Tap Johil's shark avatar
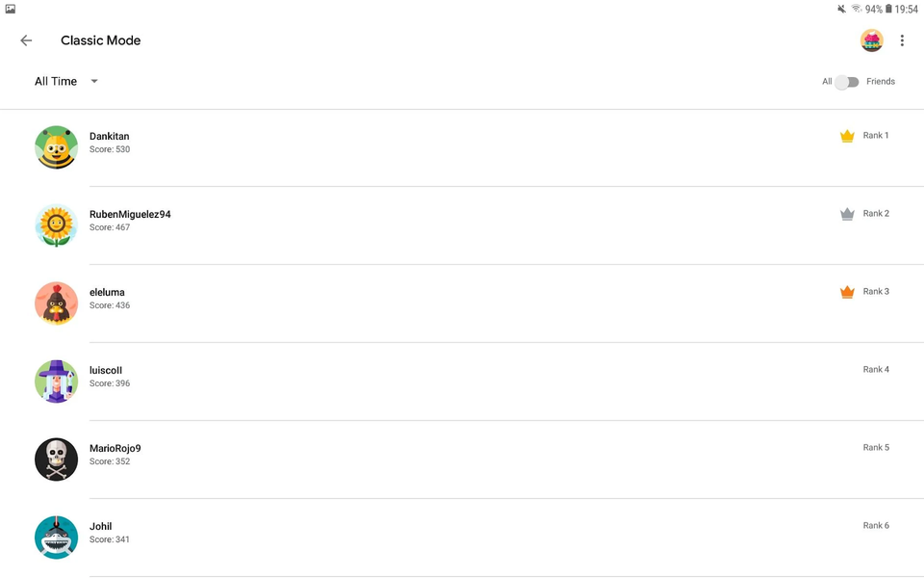 coord(56,538)
